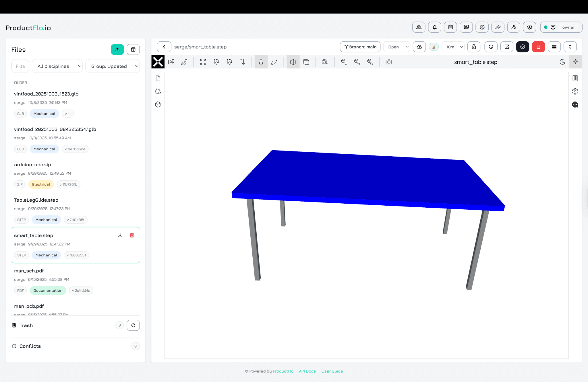This screenshot has width=588, height=382.
Task: Open version history clock icon
Action: (x=491, y=47)
